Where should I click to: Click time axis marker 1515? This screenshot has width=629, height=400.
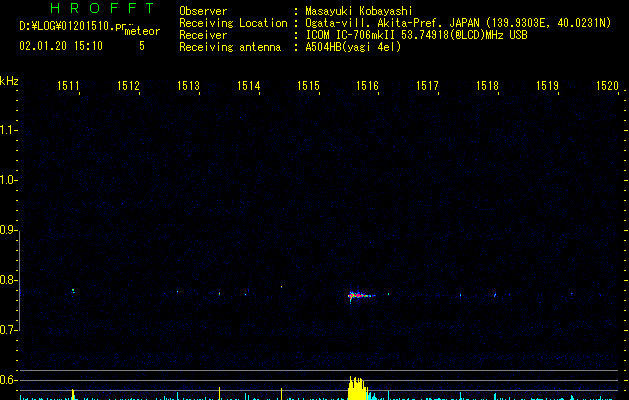(308, 86)
